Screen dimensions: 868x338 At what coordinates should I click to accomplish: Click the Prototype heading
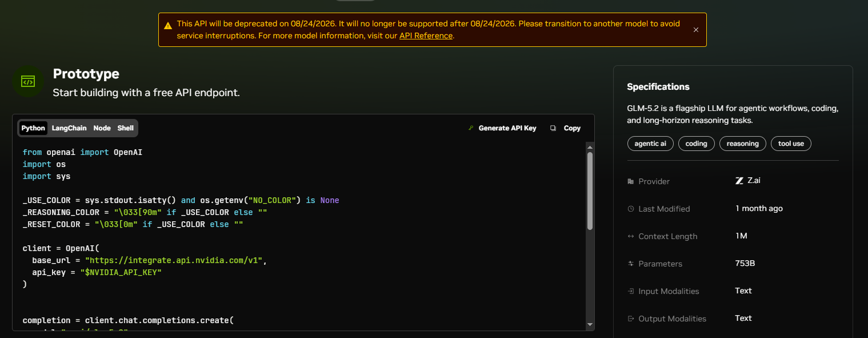(86, 74)
